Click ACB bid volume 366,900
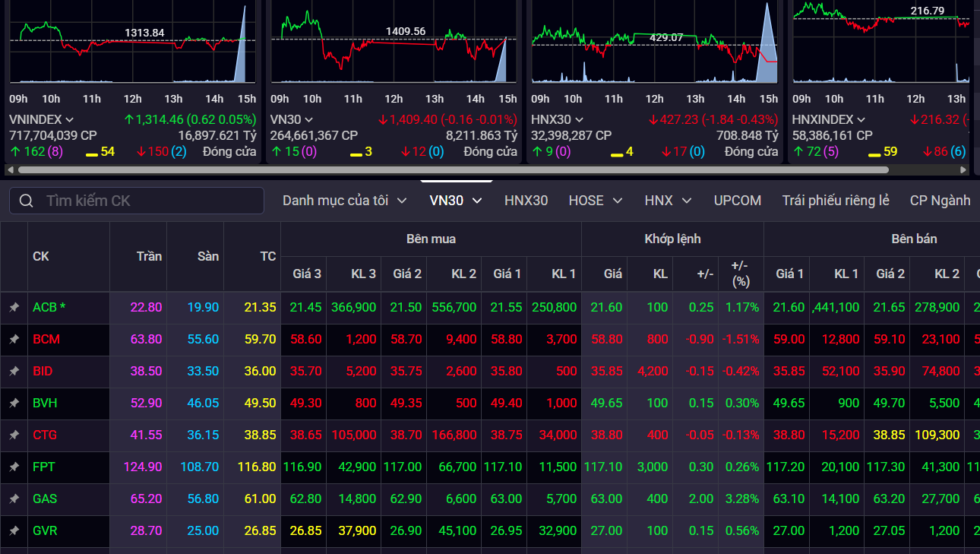 pos(352,308)
